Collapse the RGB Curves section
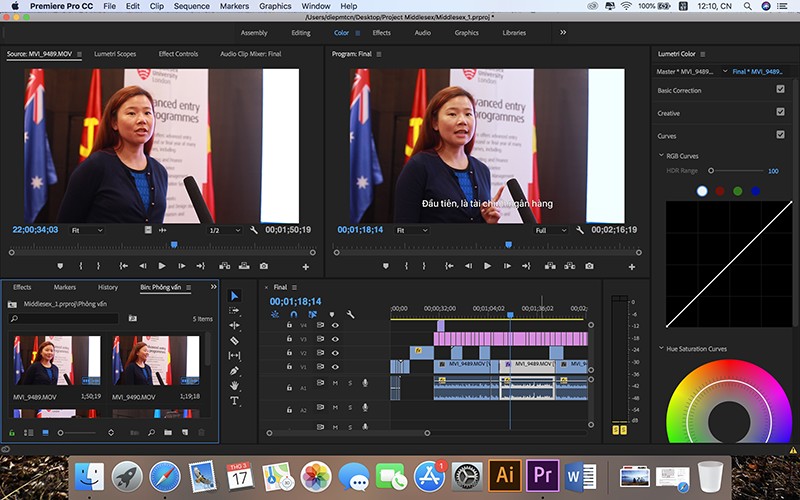The height and width of the screenshot is (500, 800). point(661,155)
